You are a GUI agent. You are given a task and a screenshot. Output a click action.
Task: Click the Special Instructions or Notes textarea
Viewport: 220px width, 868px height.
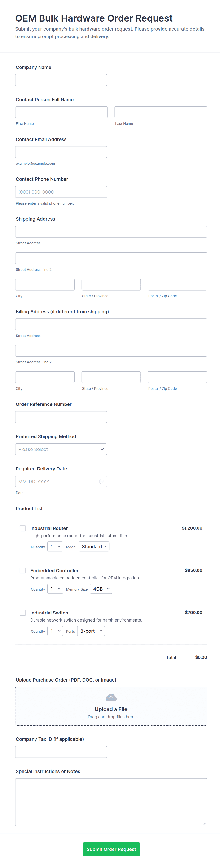click(111, 802)
